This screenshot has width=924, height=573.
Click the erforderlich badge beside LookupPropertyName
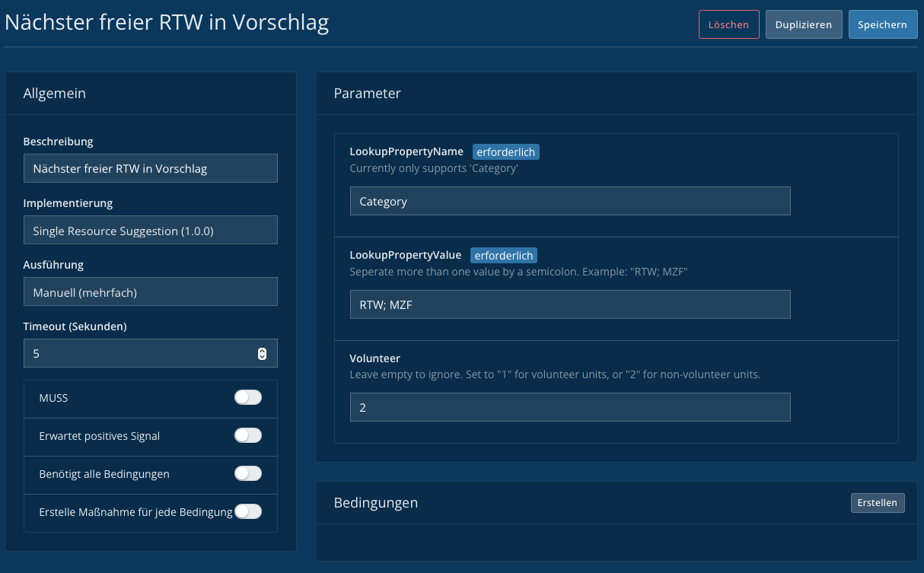pos(506,152)
